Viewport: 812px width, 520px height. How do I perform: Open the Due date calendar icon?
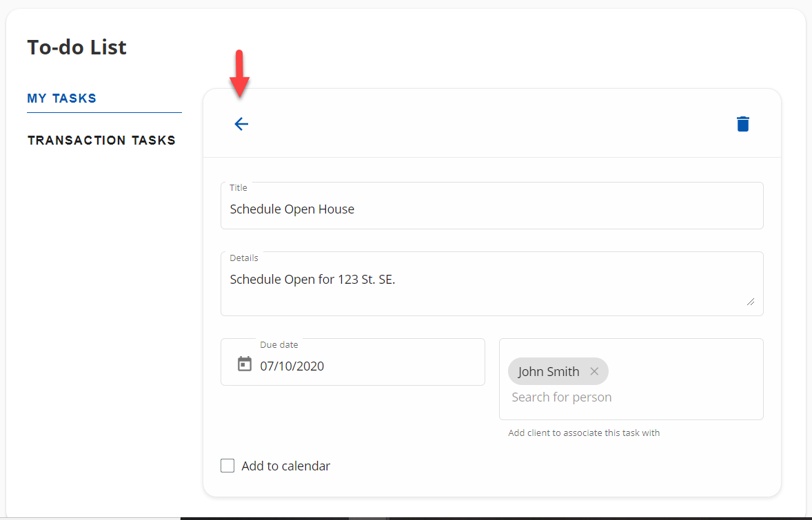click(x=245, y=364)
